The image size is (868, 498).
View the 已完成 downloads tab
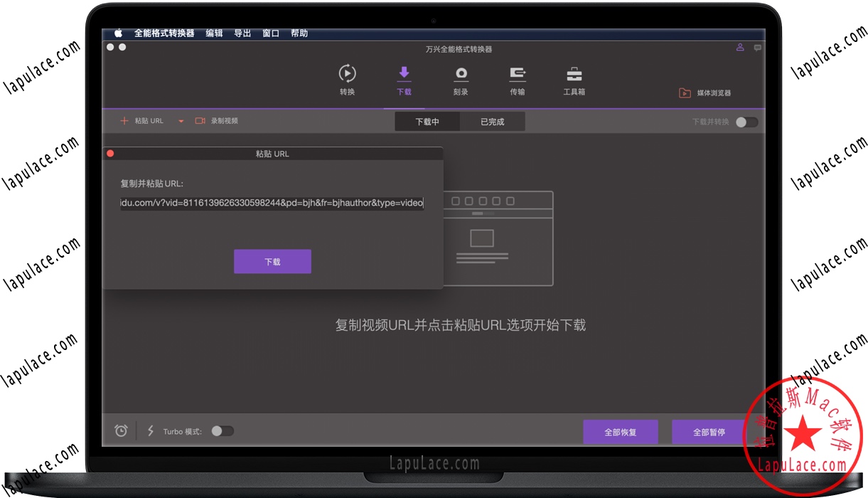(492, 122)
